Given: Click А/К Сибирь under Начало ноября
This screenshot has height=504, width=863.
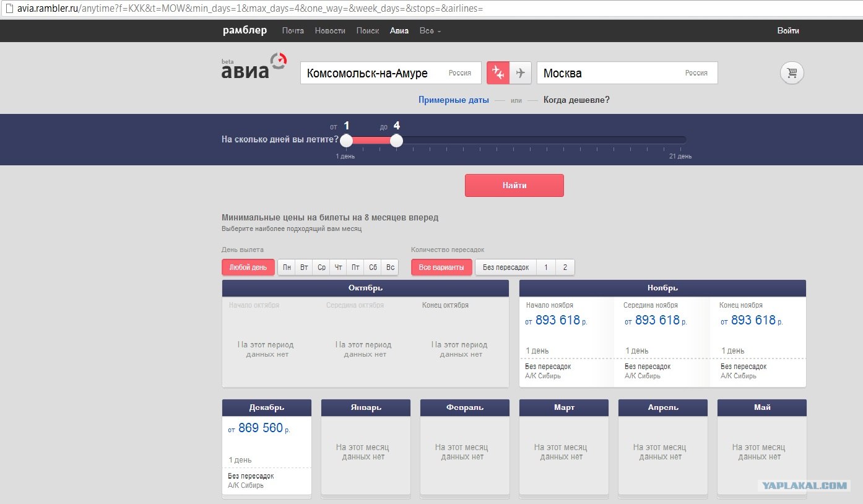Looking at the screenshot, I should click(543, 376).
